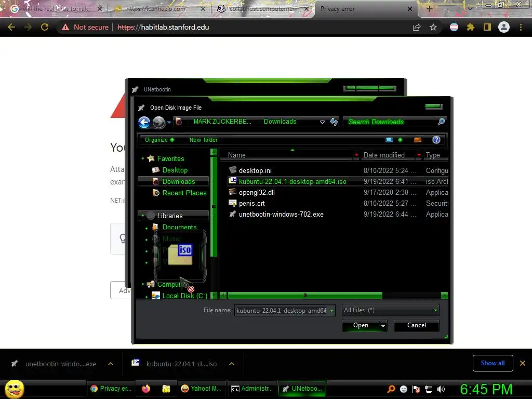Open the recent locations dropdown arrow
The image size is (532, 399).
tap(169, 123)
